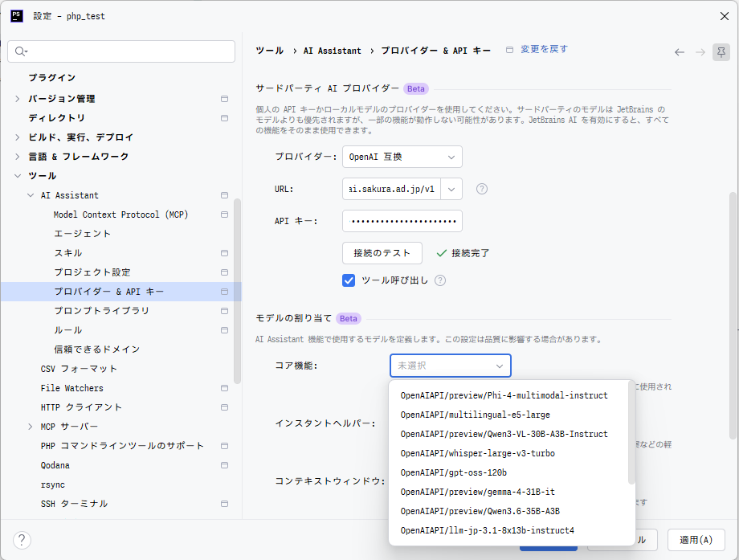Open help with the bottom-left question mark

(x=22, y=540)
